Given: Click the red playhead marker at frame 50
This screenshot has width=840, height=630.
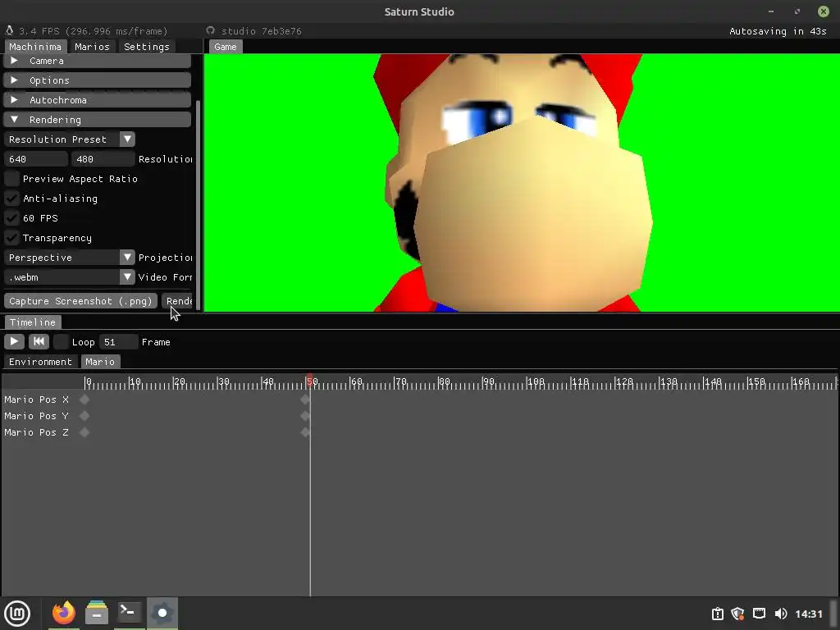Looking at the screenshot, I should click(309, 381).
